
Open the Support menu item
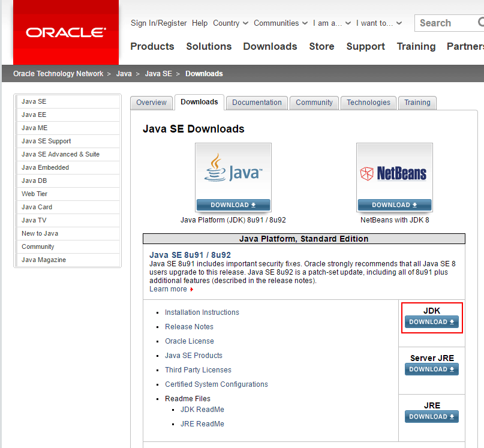point(365,46)
